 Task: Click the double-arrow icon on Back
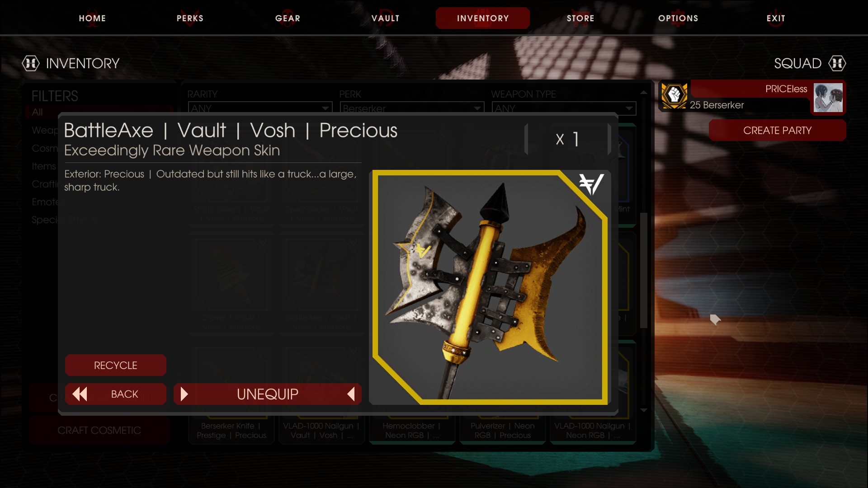pyautogui.click(x=80, y=394)
